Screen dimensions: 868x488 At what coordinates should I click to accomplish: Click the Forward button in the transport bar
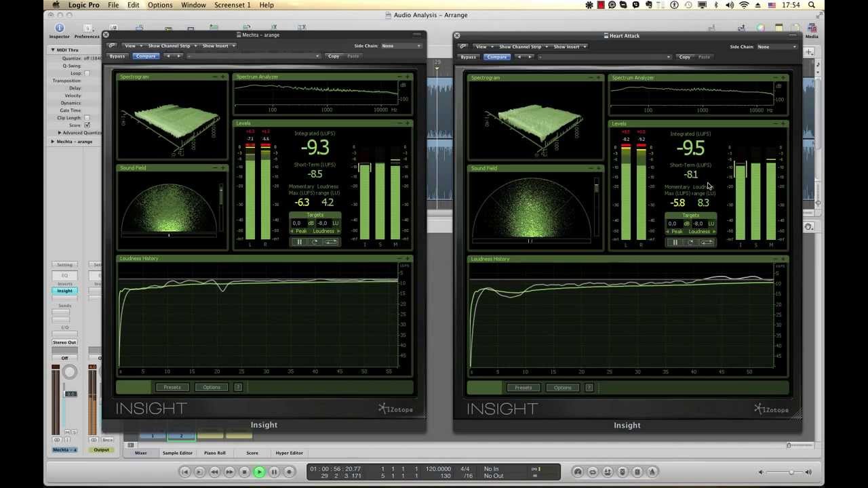(229, 472)
